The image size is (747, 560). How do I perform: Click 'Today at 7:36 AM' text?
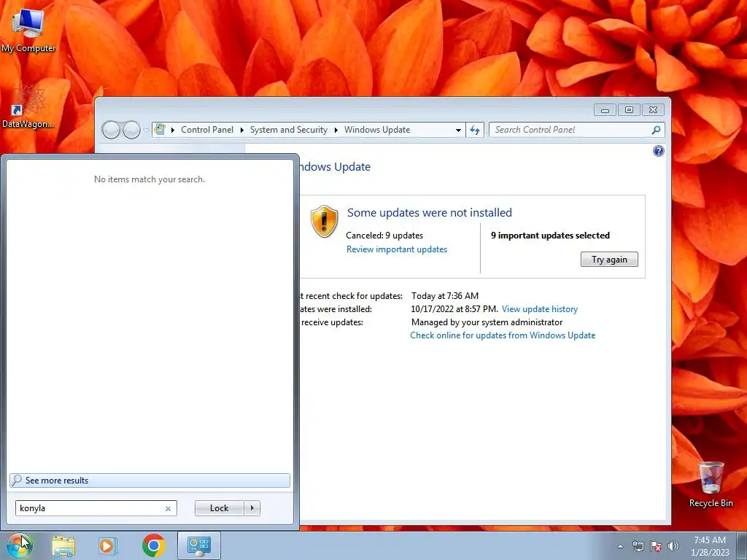(x=444, y=296)
